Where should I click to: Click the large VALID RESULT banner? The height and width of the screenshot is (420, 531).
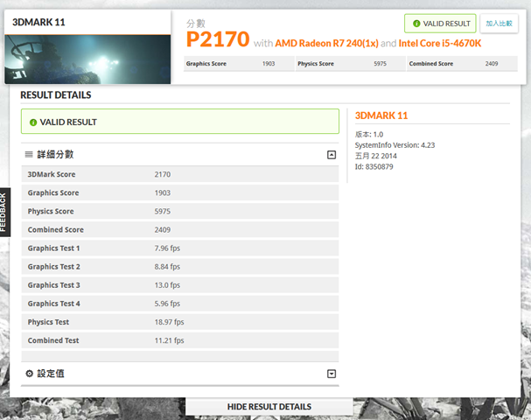point(180,122)
